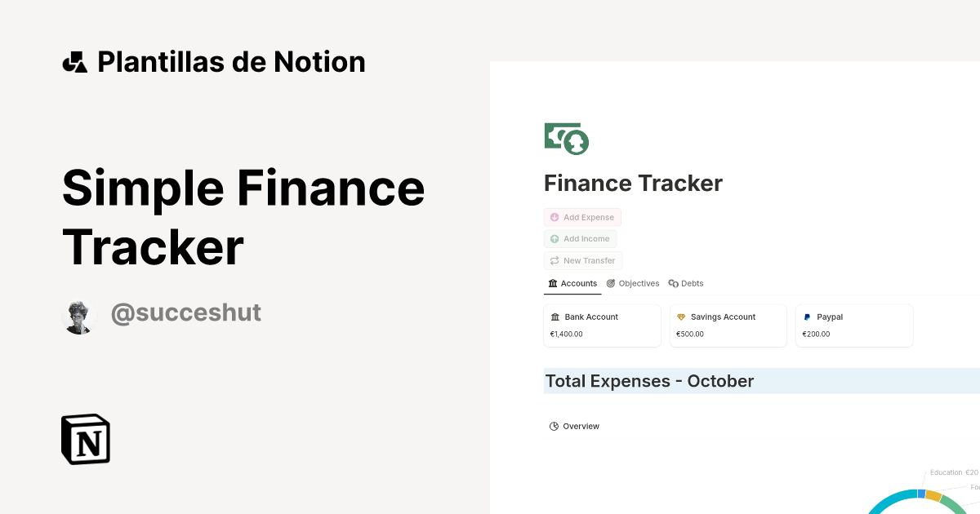Click the Debts coins icon
980x514 pixels.
672,283
